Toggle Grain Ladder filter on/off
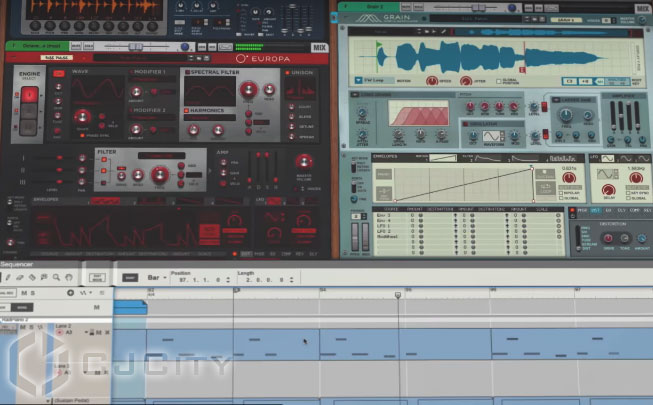This screenshot has width=653, height=405. pos(556,100)
